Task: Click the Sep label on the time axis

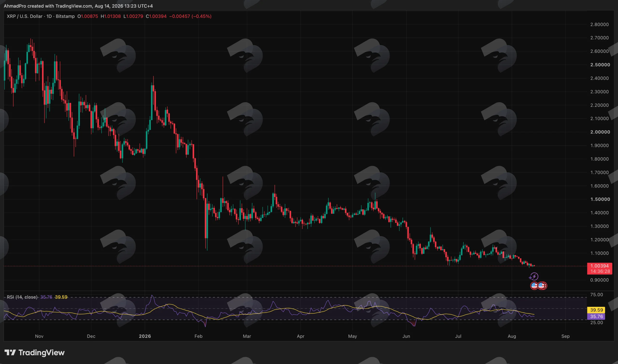Action: click(565, 336)
